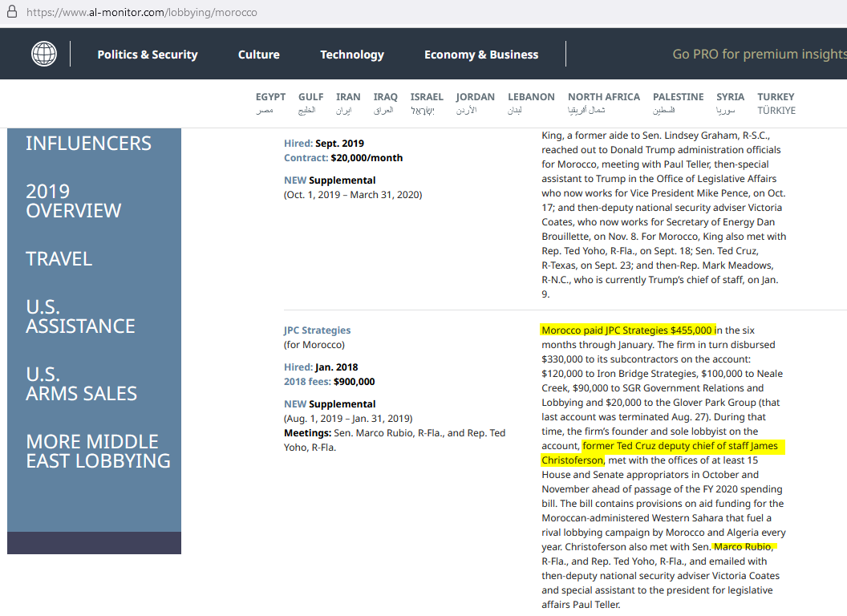Image resolution: width=847 pixels, height=616 pixels.
Task: Click NEW Supplemental above Oct. 1, 2019 dates
Action: pyautogui.click(x=330, y=180)
